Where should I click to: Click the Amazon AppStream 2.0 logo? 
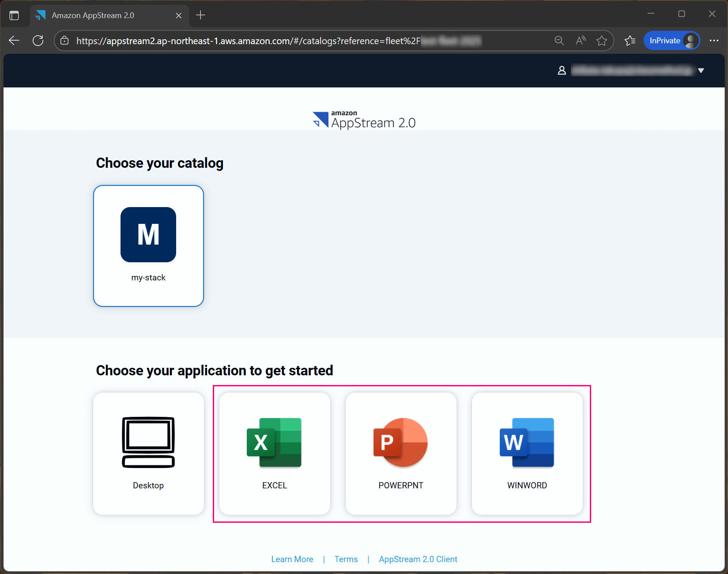[x=364, y=119]
